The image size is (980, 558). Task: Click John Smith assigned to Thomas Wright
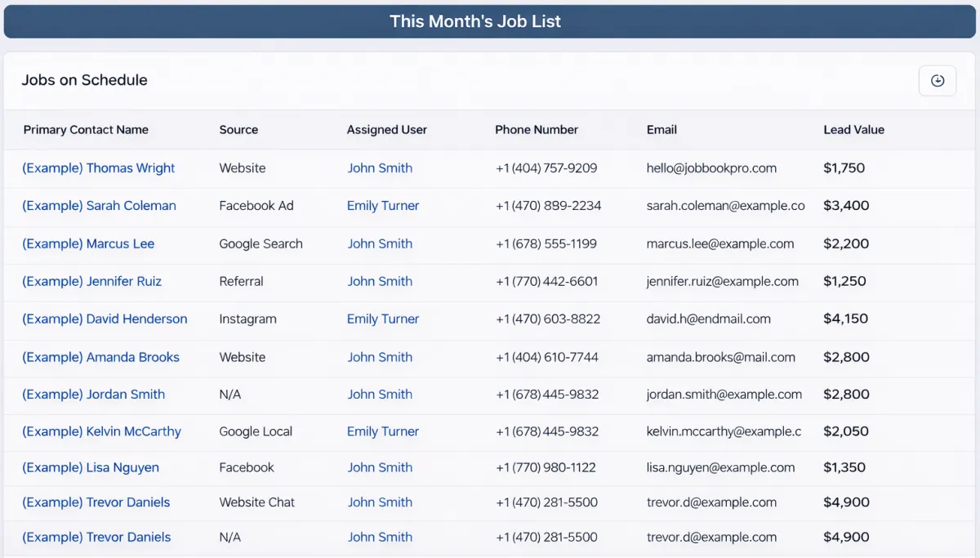[380, 168]
